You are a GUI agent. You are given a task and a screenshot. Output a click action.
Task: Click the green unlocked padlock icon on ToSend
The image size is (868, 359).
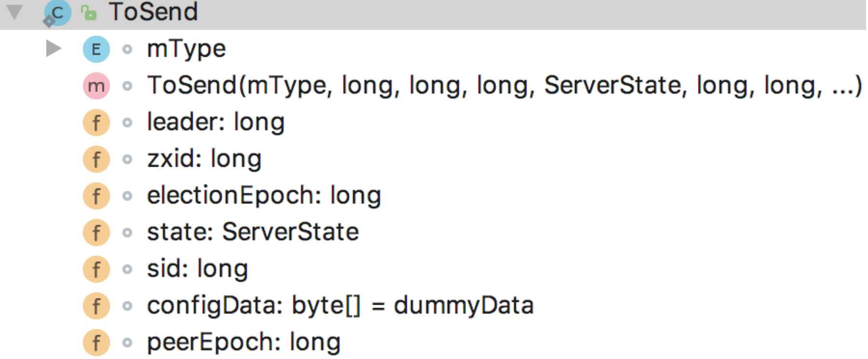click(89, 13)
